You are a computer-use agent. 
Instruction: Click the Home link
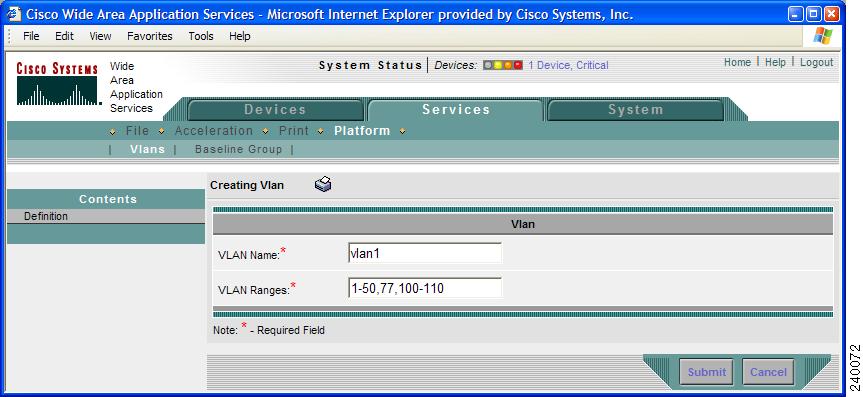(737, 62)
